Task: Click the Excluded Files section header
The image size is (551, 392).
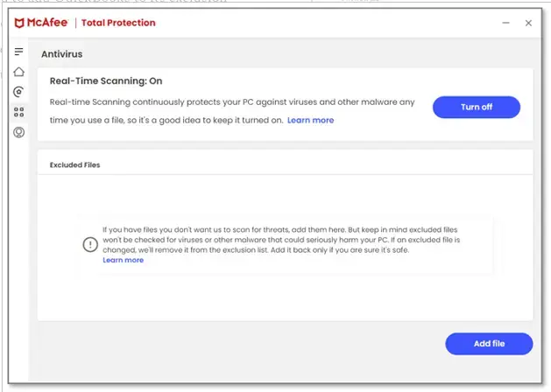Action: pyautogui.click(x=74, y=164)
